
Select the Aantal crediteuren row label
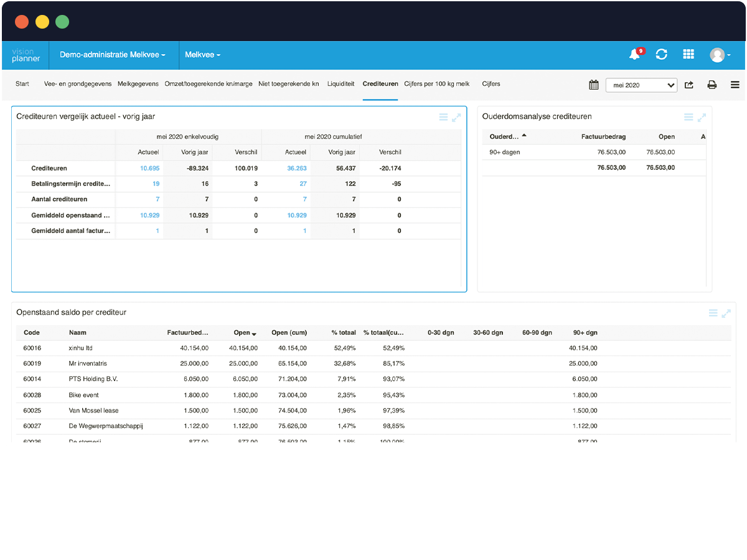point(59,199)
